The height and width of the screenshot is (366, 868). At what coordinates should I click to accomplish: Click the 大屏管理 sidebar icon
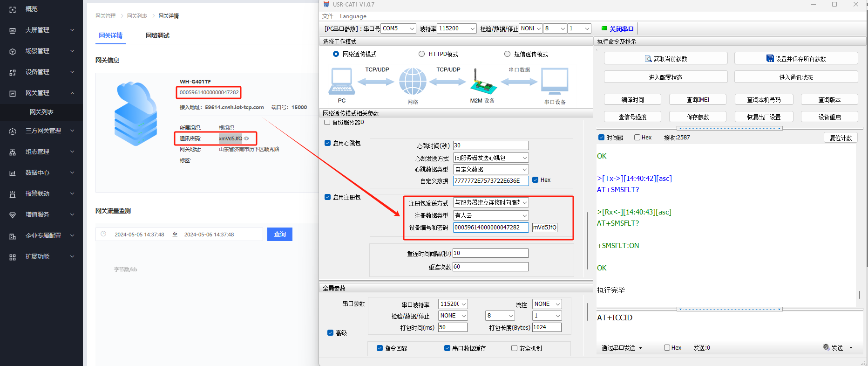(13, 30)
